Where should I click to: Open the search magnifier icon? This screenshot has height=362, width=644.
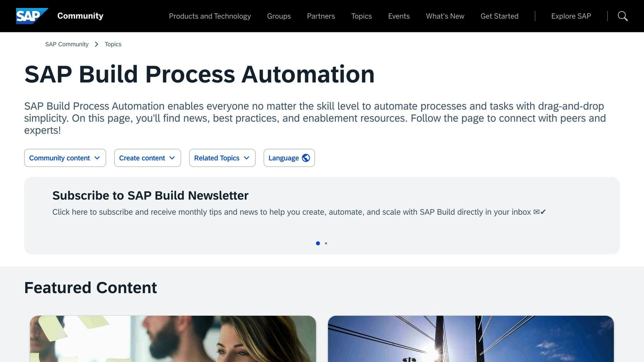coord(623,16)
